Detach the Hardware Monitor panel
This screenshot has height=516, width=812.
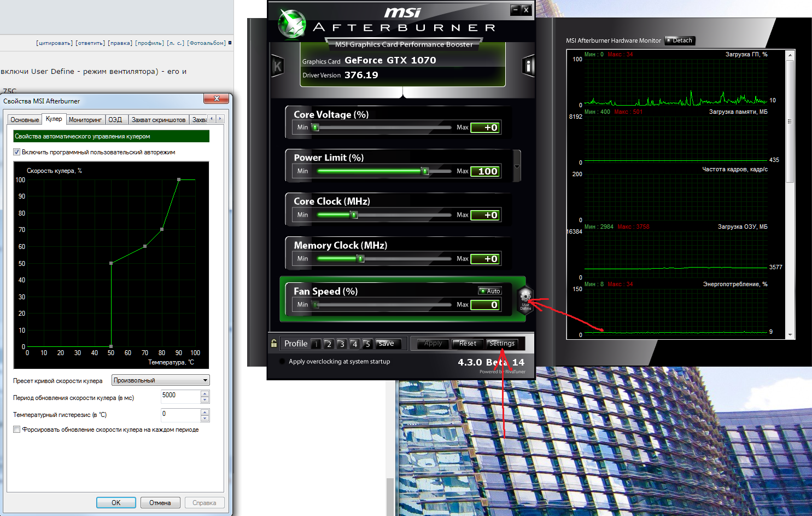tap(680, 40)
